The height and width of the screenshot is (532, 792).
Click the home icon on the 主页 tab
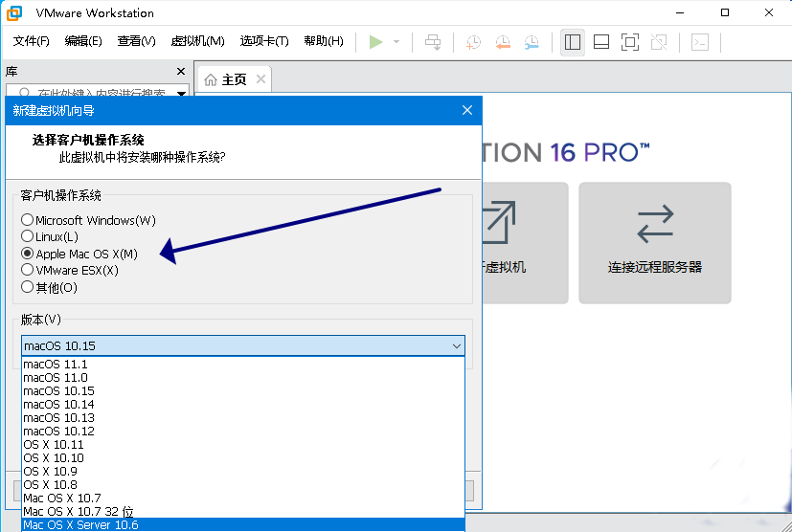211,79
